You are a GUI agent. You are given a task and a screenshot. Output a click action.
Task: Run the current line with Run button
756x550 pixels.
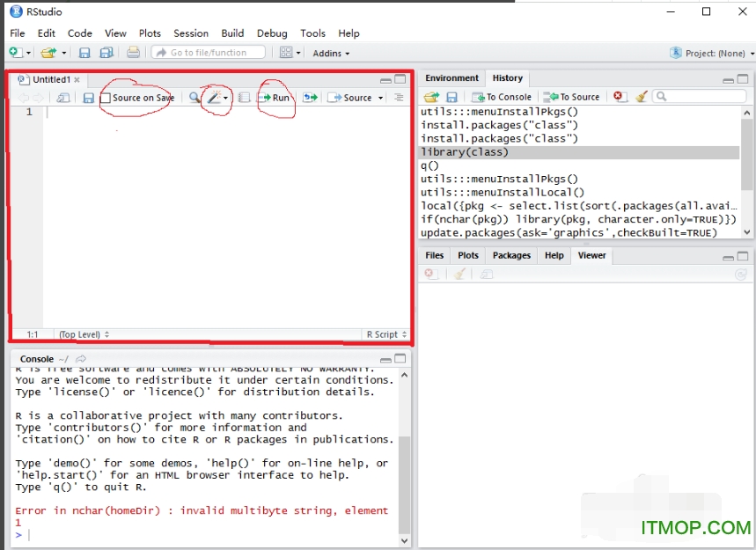(275, 98)
